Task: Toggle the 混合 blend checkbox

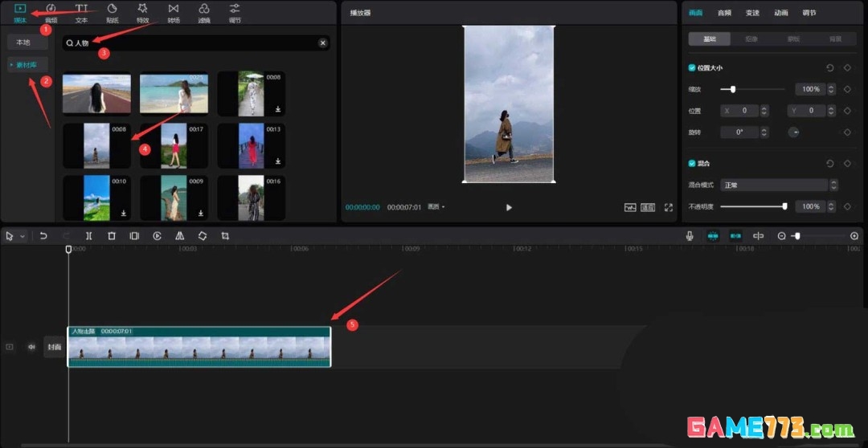Action: (x=692, y=163)
